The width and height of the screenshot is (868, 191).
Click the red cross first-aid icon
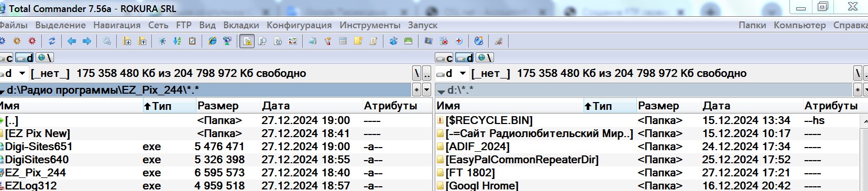pyautogui.click(x=459, y=41)
